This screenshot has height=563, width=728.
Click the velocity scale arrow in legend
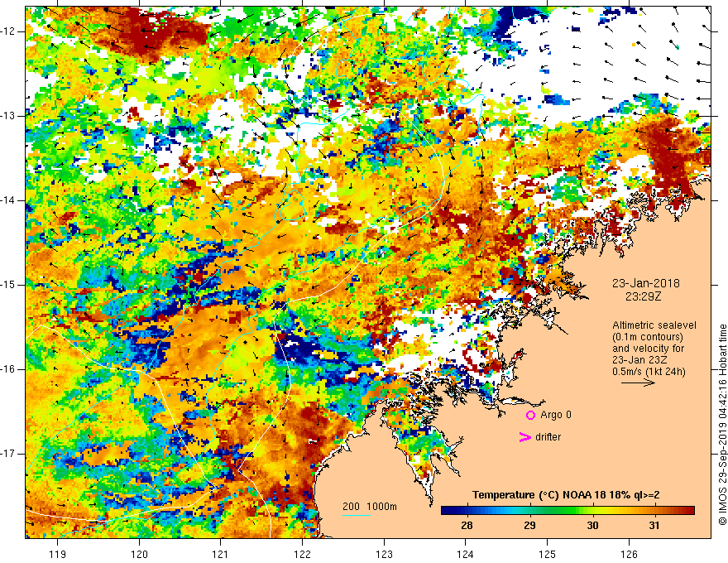point(639,383)
